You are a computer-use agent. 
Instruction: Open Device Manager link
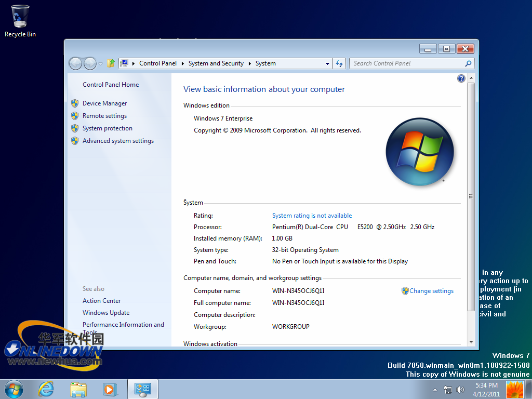click(104, 103)
